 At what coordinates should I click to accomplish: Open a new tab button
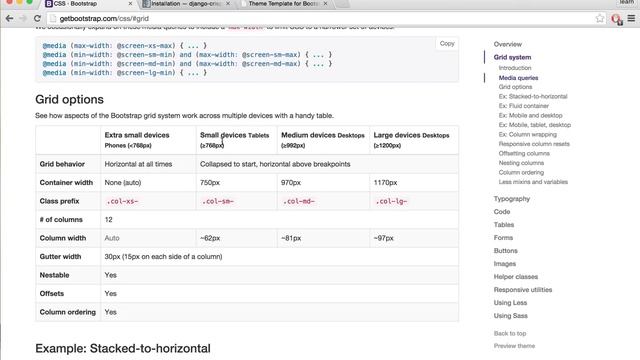coord(342,4)
